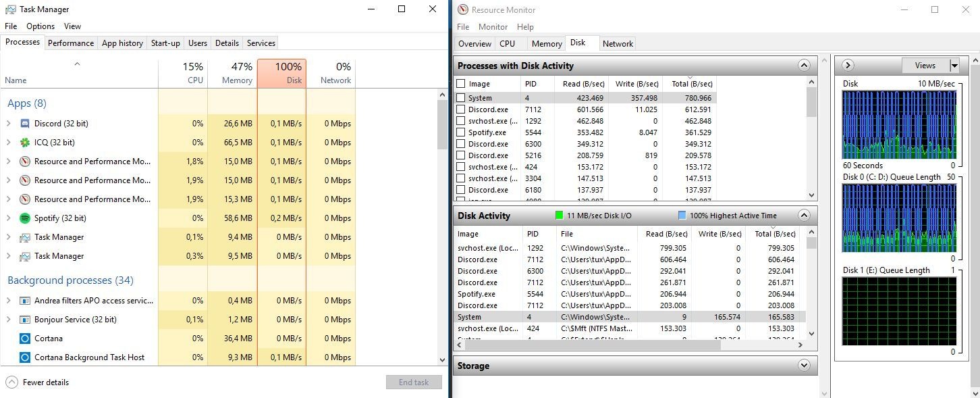Viewport: 980px width, 398px height.
Task: Click the Views button
Action: (x=925, y=66)
